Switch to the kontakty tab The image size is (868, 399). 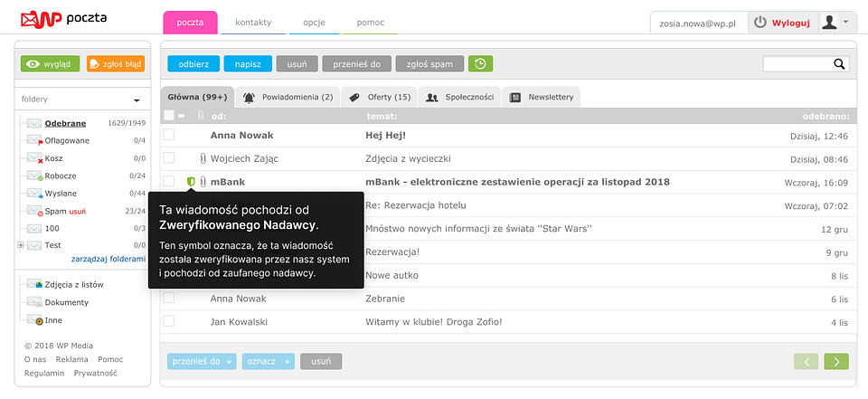tap(253, 22)
